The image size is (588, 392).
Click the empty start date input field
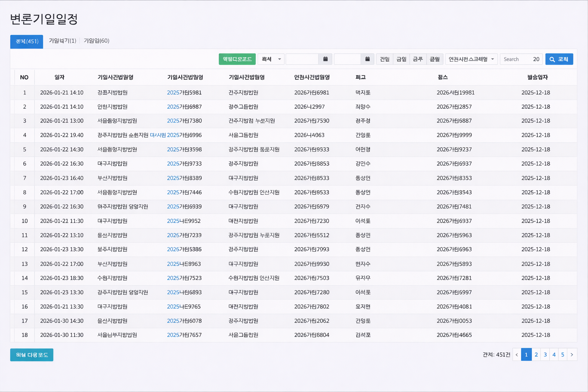pyautogui.click(x=302, y=59)
